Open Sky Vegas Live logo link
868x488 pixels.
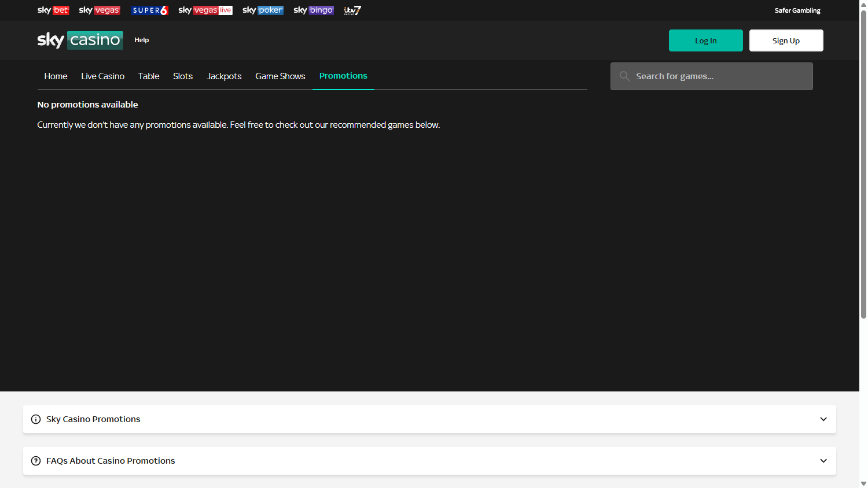click(x=205, y=10)
